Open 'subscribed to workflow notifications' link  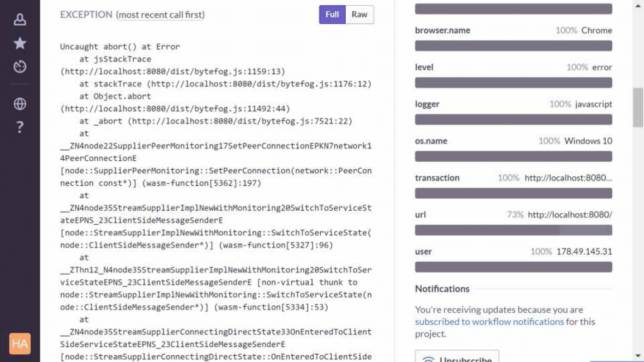489,322
